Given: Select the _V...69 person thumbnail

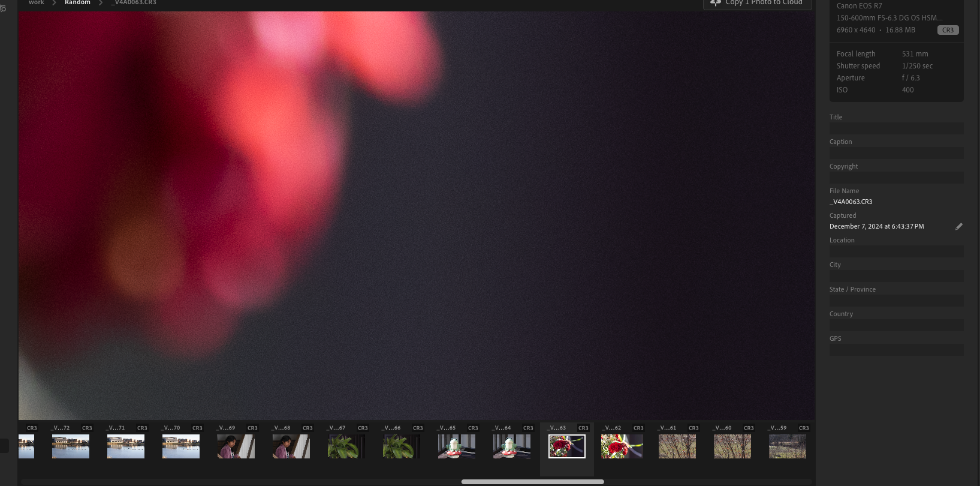Looking at the screenshot, I should (236, 446).
